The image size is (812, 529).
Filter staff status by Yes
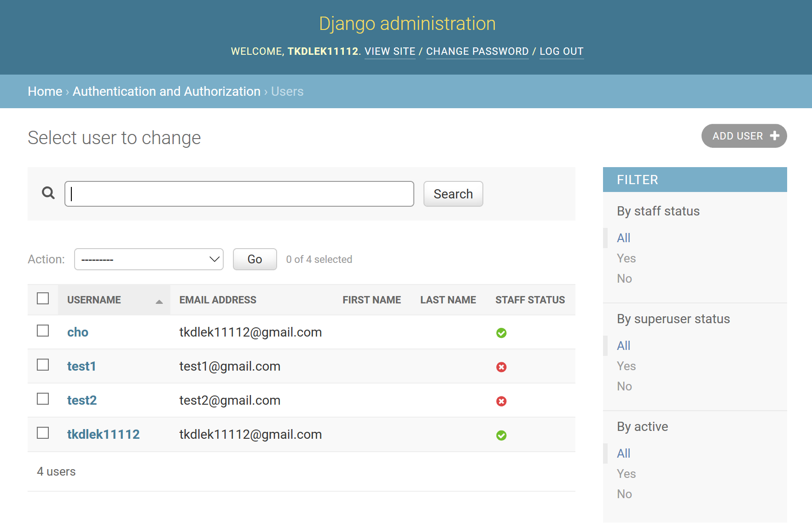626,258
